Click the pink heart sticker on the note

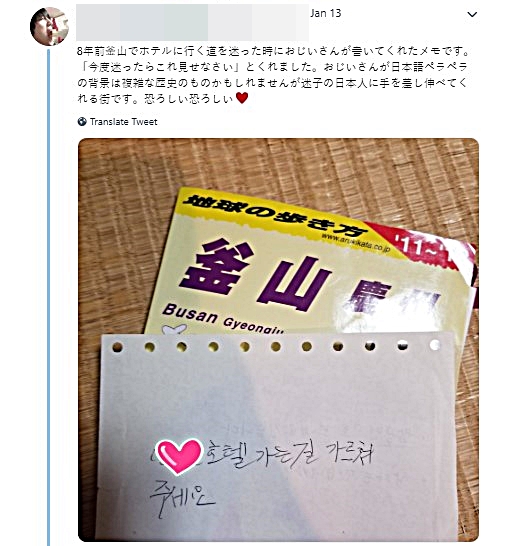tap(179, 457)
